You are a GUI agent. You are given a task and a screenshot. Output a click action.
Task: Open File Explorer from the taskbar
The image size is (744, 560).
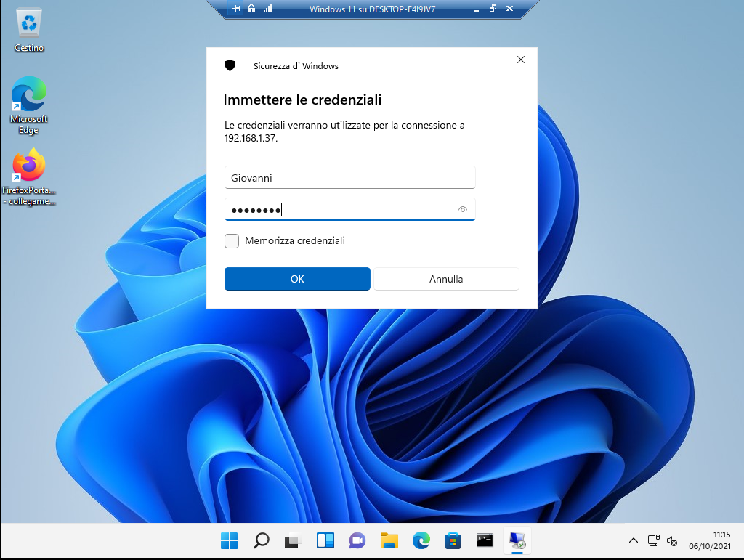click(x=389, y=540)
